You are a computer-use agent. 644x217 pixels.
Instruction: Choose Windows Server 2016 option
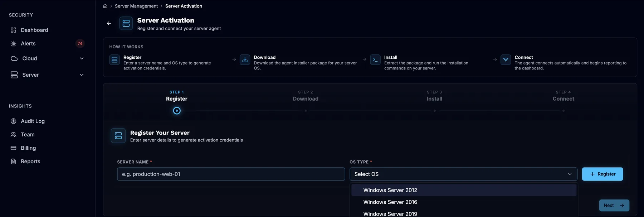tap(464, 202)
